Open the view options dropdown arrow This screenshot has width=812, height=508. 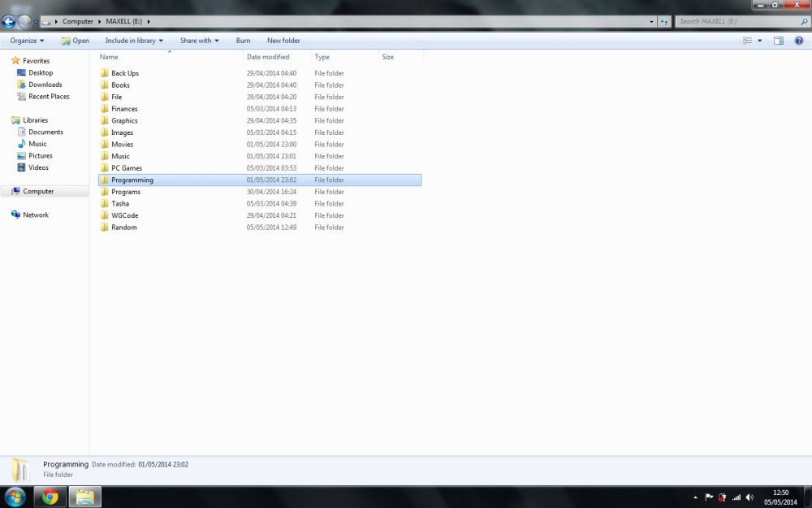pos(760,41)
